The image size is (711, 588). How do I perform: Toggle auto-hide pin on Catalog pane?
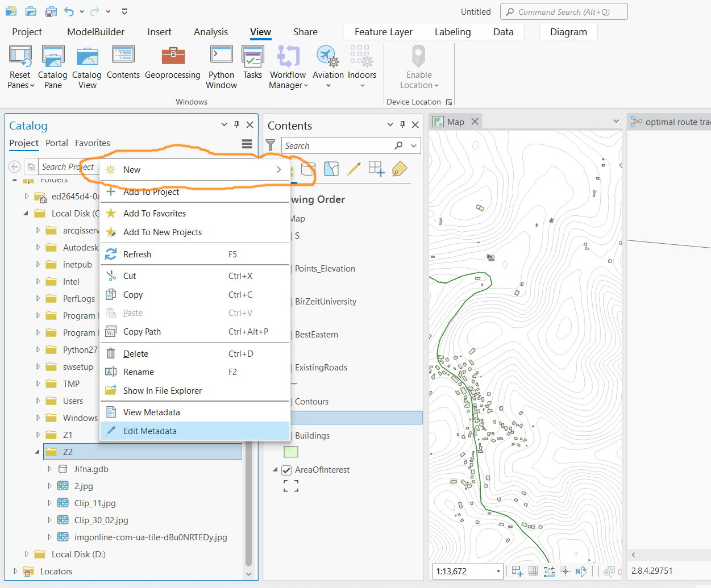click(237, 125)
